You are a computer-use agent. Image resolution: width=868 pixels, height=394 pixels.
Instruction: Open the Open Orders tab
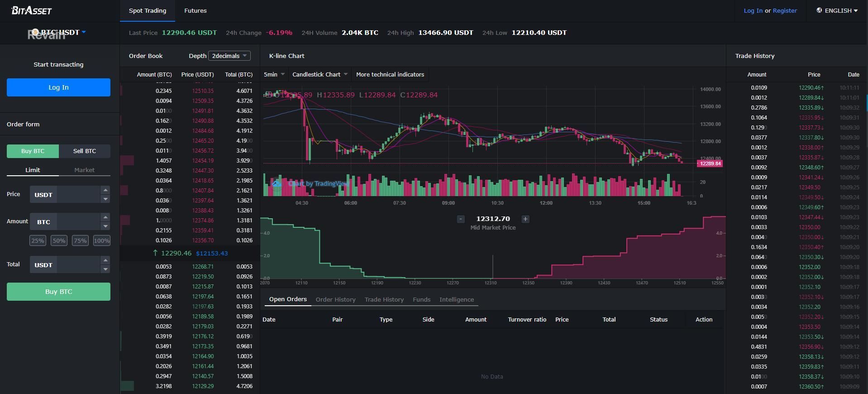coord(288,299)
